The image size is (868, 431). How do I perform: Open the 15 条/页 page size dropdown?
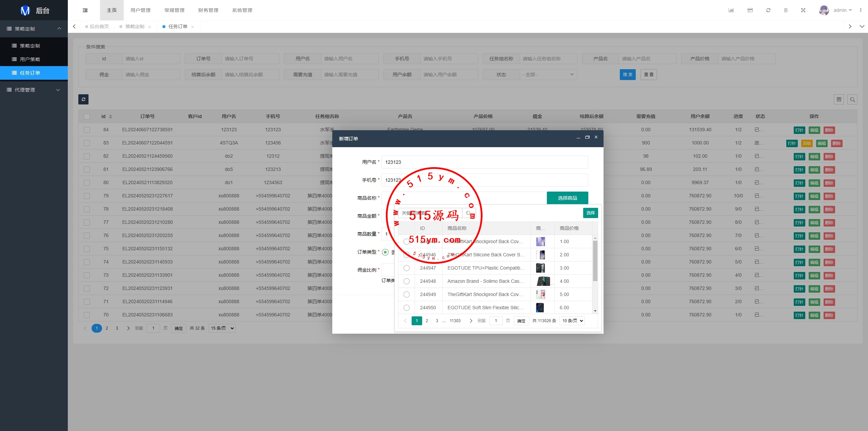point(222,328)
